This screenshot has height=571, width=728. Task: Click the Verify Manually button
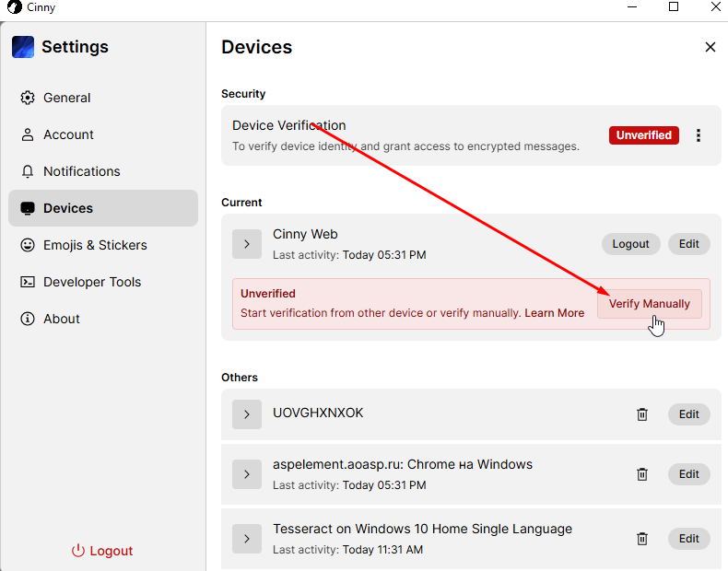pyautogui.click(x=649, y=304)
